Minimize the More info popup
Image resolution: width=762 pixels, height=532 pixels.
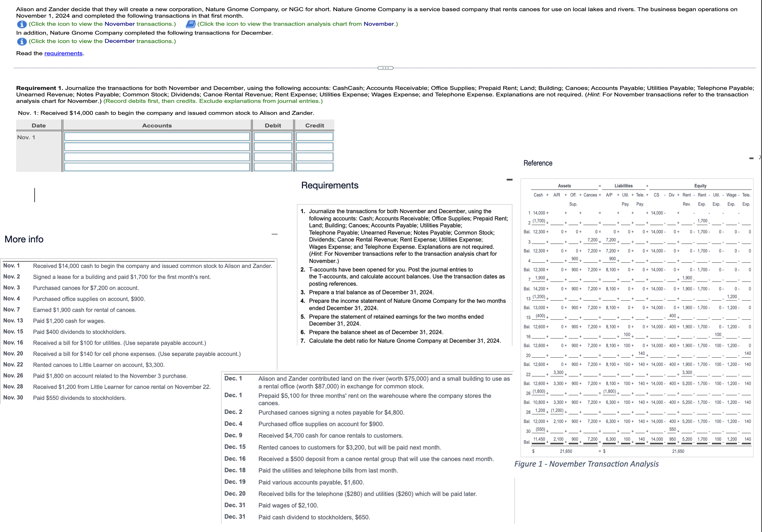[x=274, y=234]
